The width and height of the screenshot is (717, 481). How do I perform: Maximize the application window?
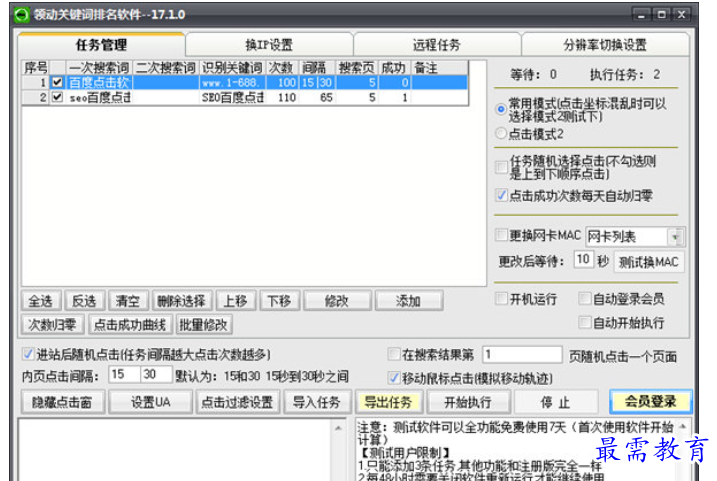point(661,15)
